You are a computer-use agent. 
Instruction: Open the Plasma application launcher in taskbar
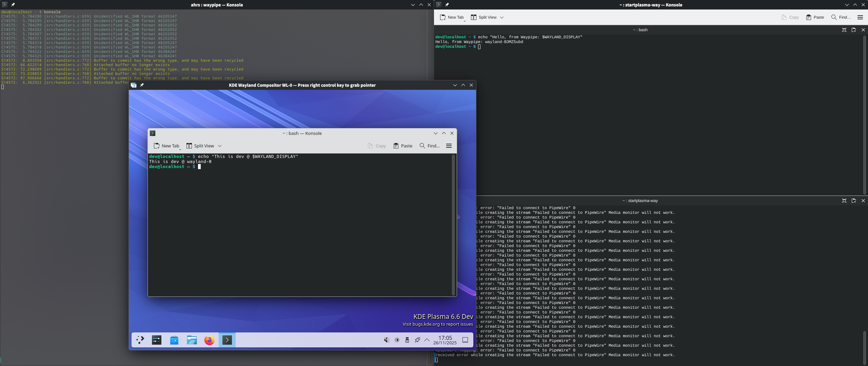point(140,340)
